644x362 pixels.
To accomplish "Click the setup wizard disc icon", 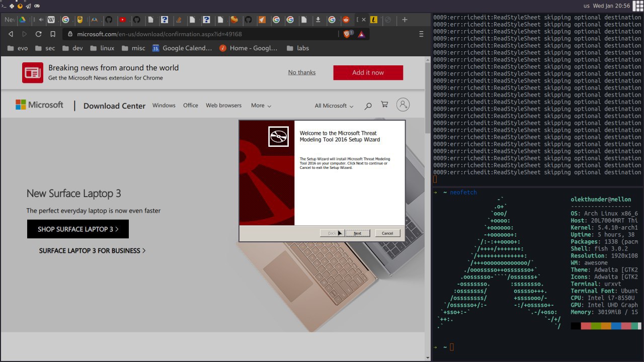I will point(278,136).
